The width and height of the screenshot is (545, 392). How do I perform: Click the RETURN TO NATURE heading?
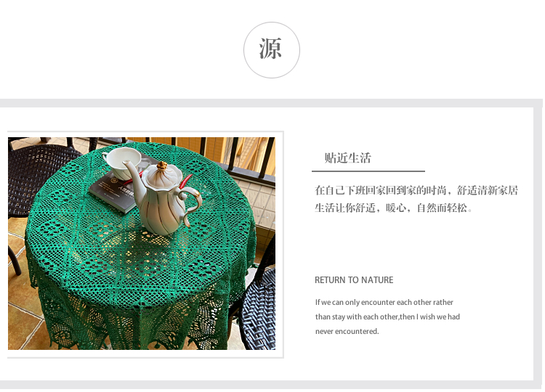tap(354, 280)
